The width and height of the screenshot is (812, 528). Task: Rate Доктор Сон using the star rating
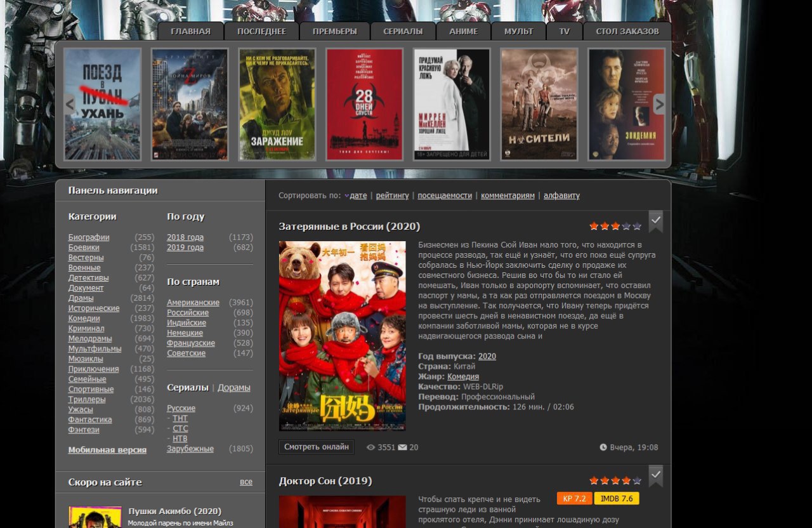615,480
